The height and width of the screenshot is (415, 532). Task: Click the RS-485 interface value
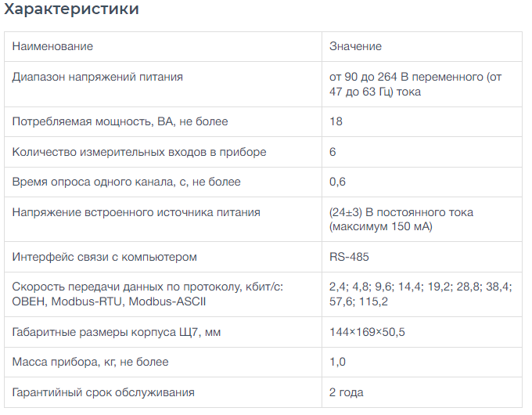[349, 257]
